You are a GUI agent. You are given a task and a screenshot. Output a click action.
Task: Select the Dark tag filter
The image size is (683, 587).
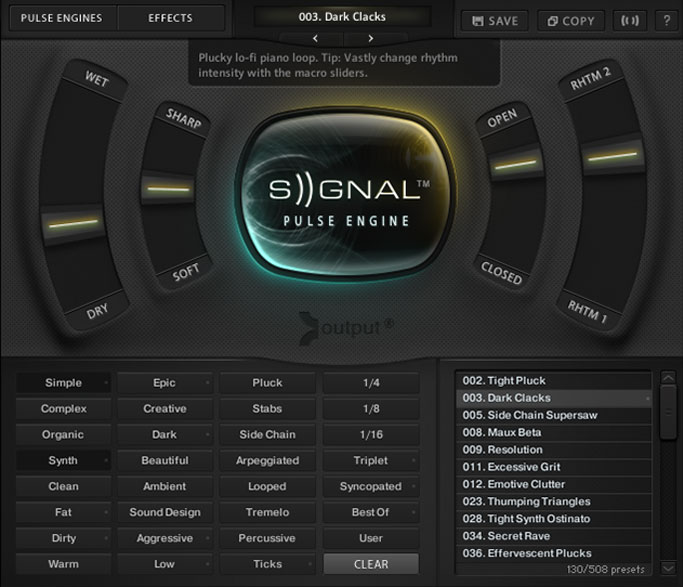tap(165, 435)
